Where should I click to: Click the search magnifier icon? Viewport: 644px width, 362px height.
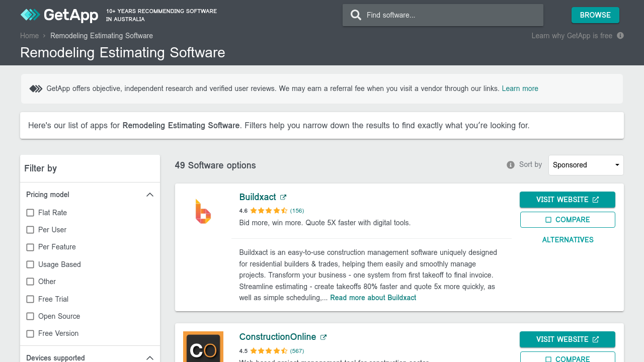(356, 15)
